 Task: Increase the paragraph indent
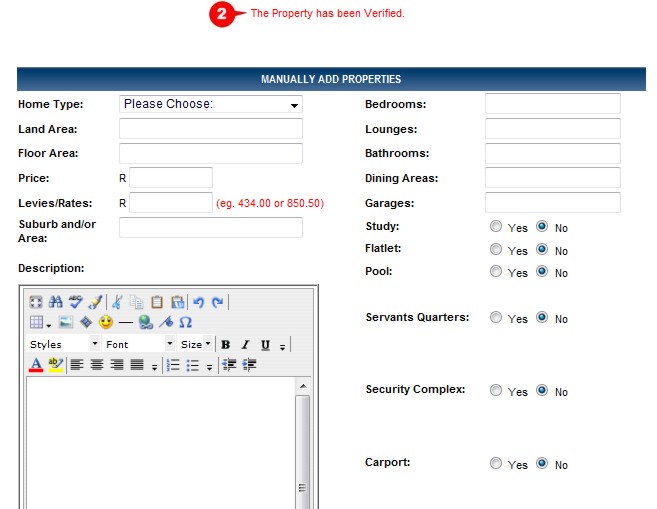point(249,365)
